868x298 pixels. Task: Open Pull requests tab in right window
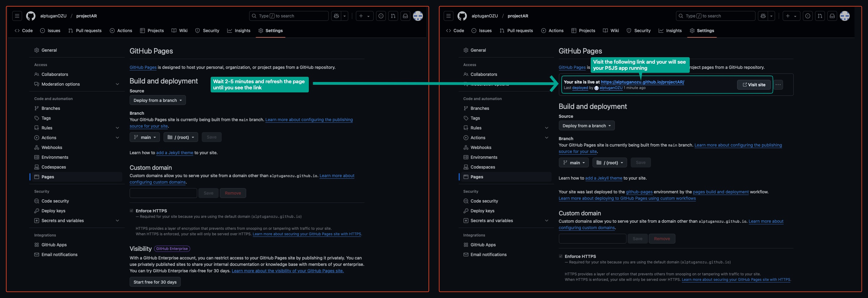coord(516,30)
